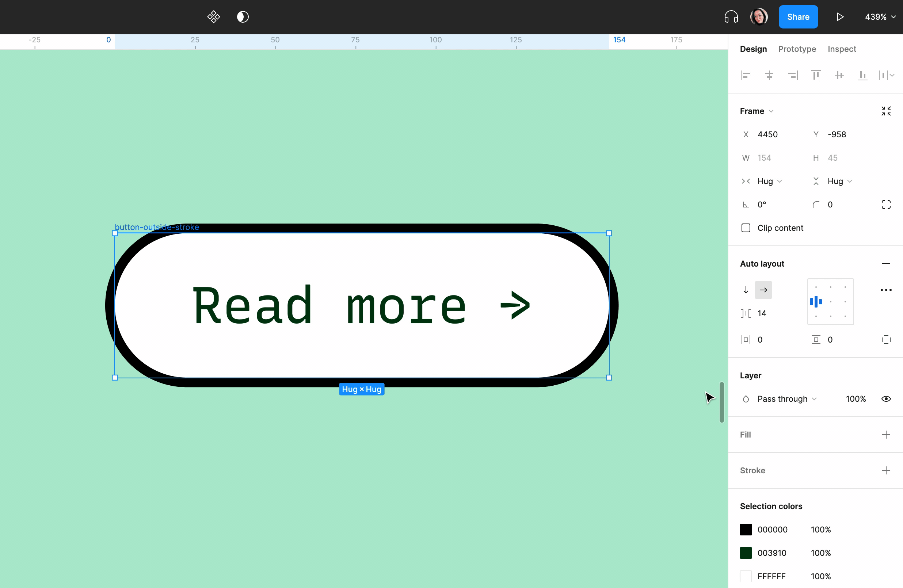The image size is (903, 588).
Task: Click the white FFFFFF color swatch
Action: (746, 576)
